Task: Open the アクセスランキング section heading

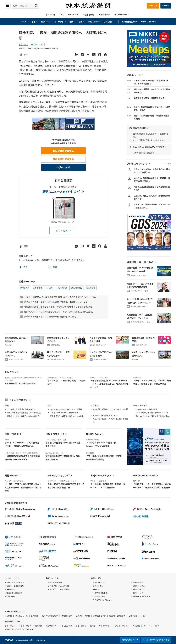Action: (x=138, y=164)
